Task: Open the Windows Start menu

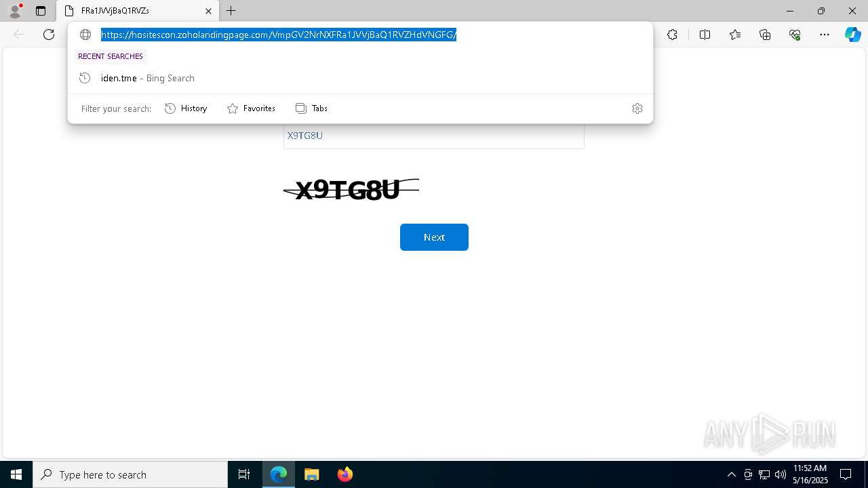Action: (16, 474)
